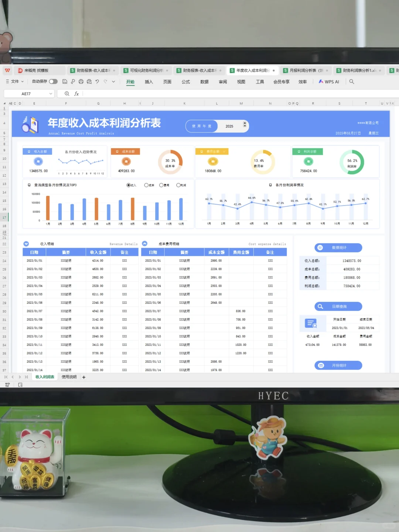The image size is (399, 532).
Task: Open the 公式 ribbon tab
Action: 186,82
